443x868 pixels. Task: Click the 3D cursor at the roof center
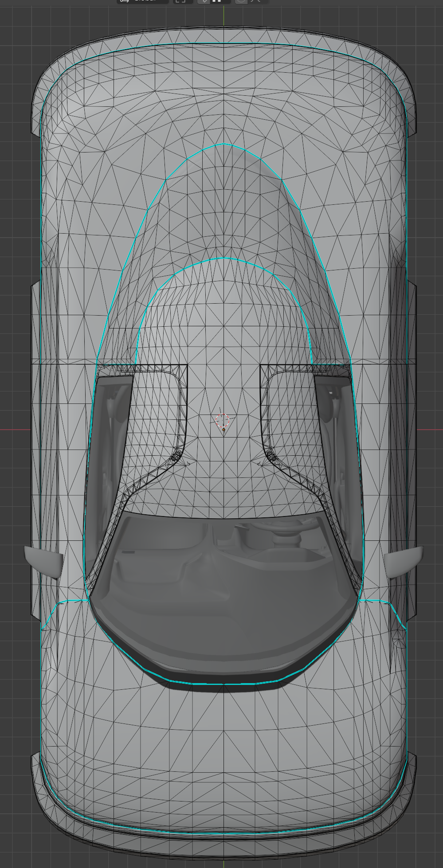tap(223, 420)
